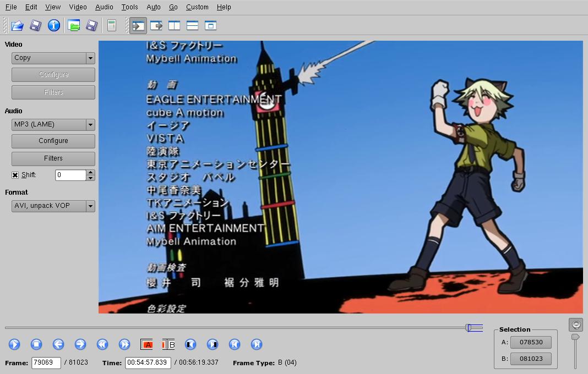Increase the Shift value with up arrow
The height and width of the screenshot is (374, 588).
(x=90, y=172)
